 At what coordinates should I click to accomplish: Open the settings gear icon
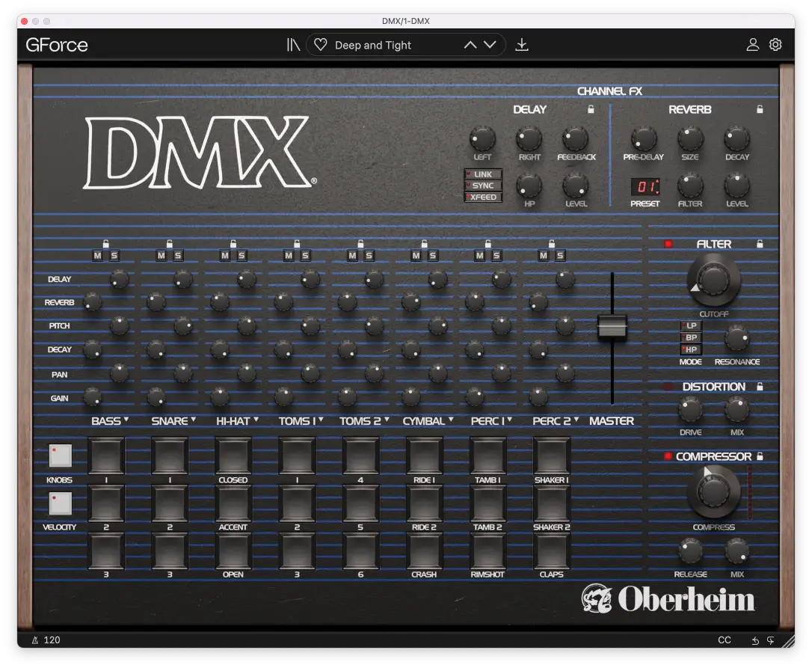point(775,45)
